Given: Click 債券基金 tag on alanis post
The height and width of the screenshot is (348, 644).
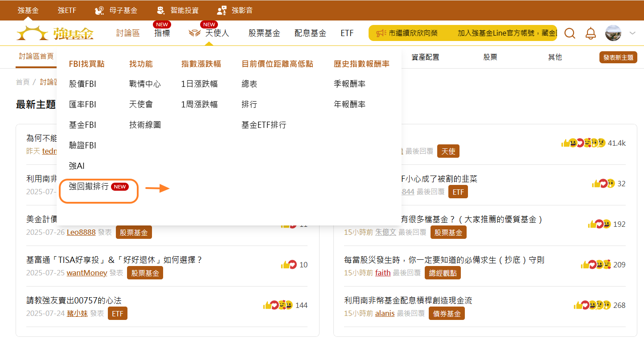Looking at the screenshot, I should [447, 313].
